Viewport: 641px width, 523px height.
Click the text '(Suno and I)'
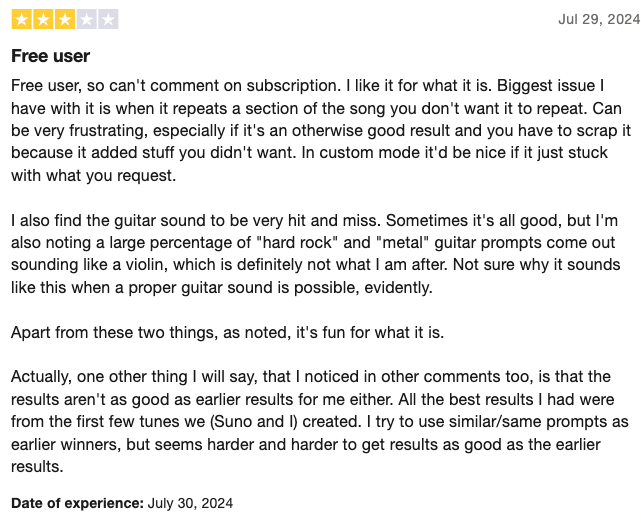[253, 422]
